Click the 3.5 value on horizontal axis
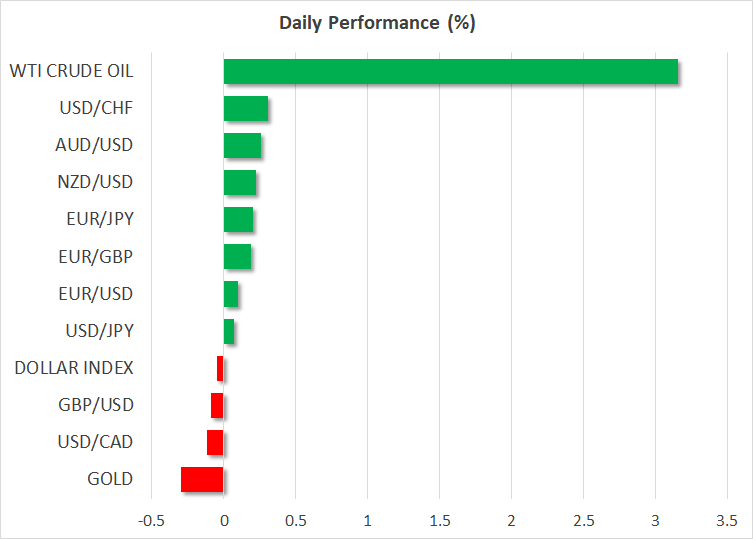The width and height of the screenshot is (753, 539). 727,521
